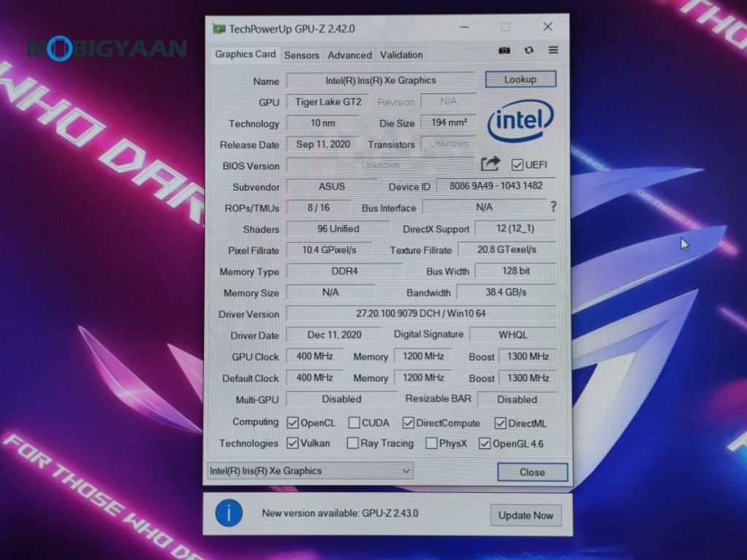The image size is (747, 560).
Task: Click the refresh icon in GPU-Z
Action: pyautogui.click(x=529, y=50)
